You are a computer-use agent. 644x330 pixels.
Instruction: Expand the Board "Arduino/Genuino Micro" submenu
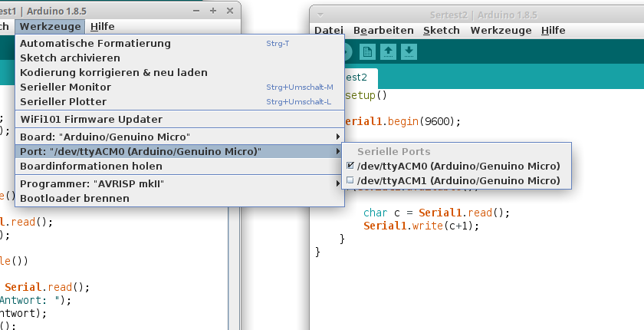tap(176, 137)
